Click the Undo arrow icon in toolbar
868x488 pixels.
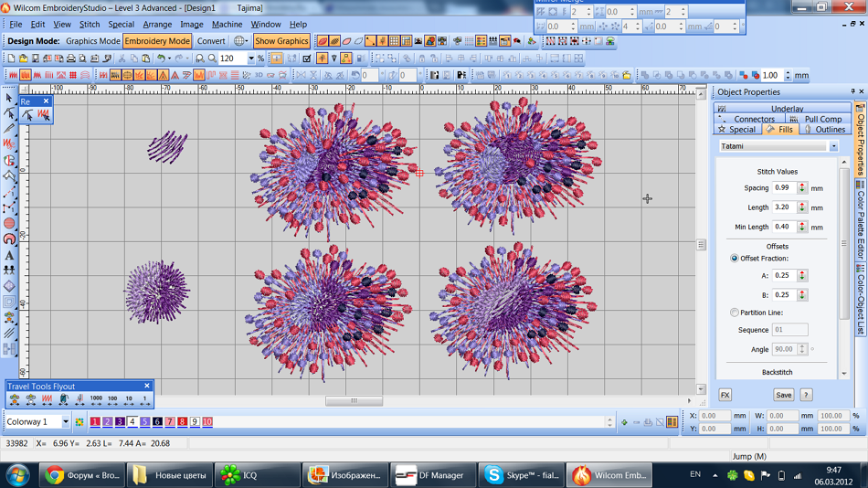(161, 58)
